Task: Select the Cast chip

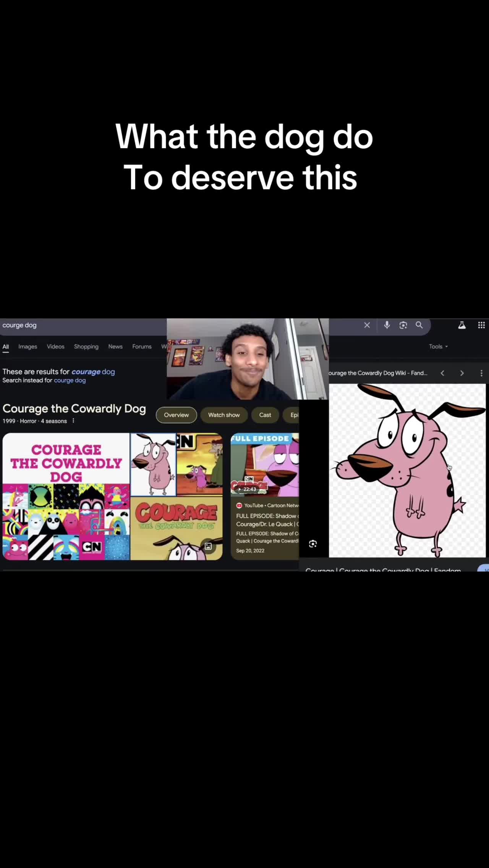Action: tap(265, 415)
